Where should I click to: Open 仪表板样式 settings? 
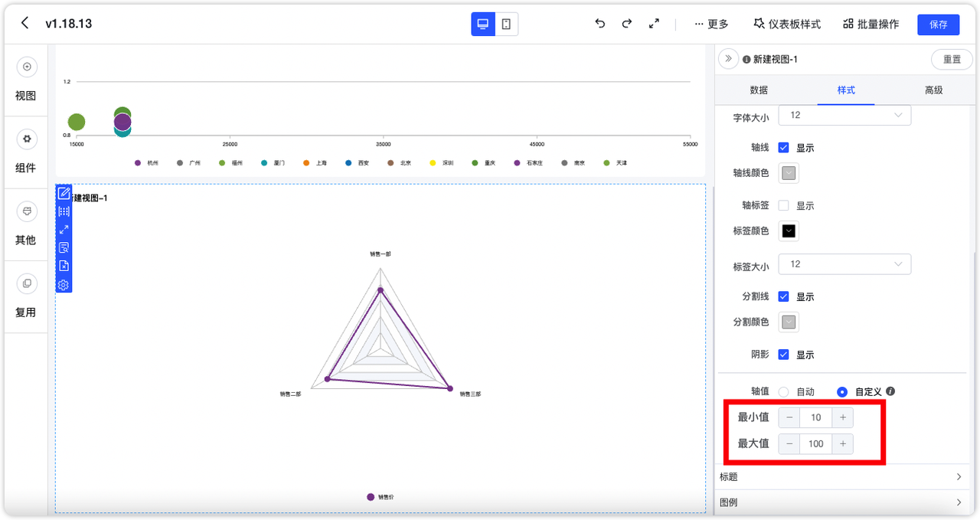[x=786, y=24]
